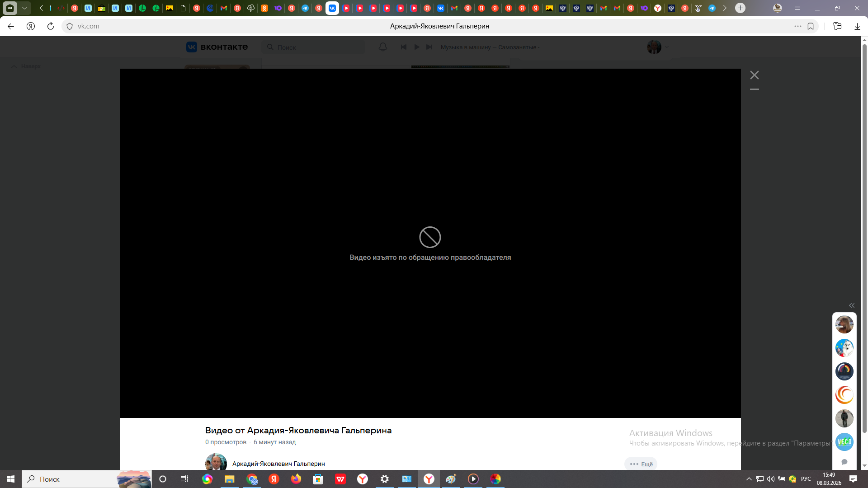Close the video viewer with X icon
Image resolution: width=868 pixels, height=488 pixels.
pyautogui.click(x=755, y=75)
